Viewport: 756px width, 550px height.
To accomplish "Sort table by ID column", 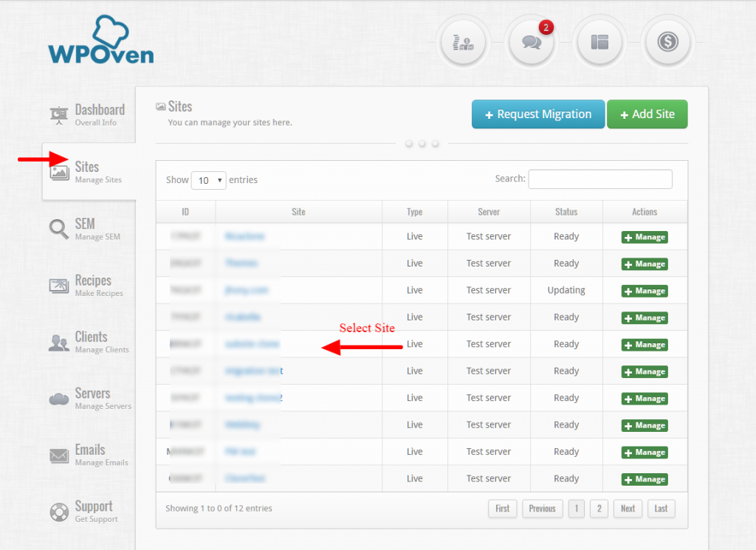I will click(x=185, y=212).
